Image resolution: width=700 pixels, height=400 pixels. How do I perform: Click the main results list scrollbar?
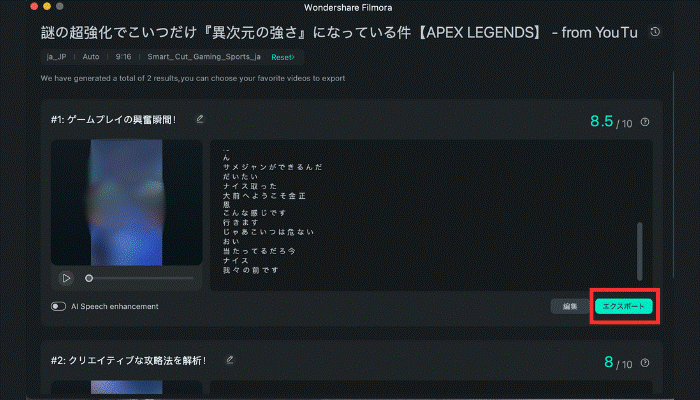tap(673, 174)
